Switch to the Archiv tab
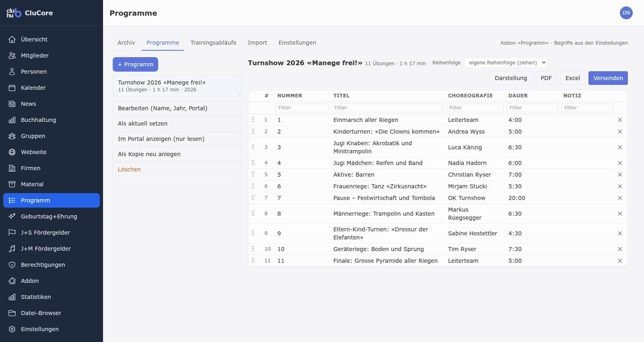 (126, 43)
